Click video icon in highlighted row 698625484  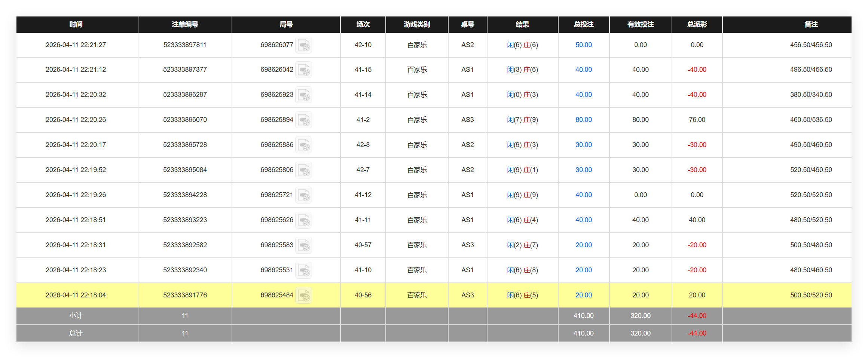point(303,296)
